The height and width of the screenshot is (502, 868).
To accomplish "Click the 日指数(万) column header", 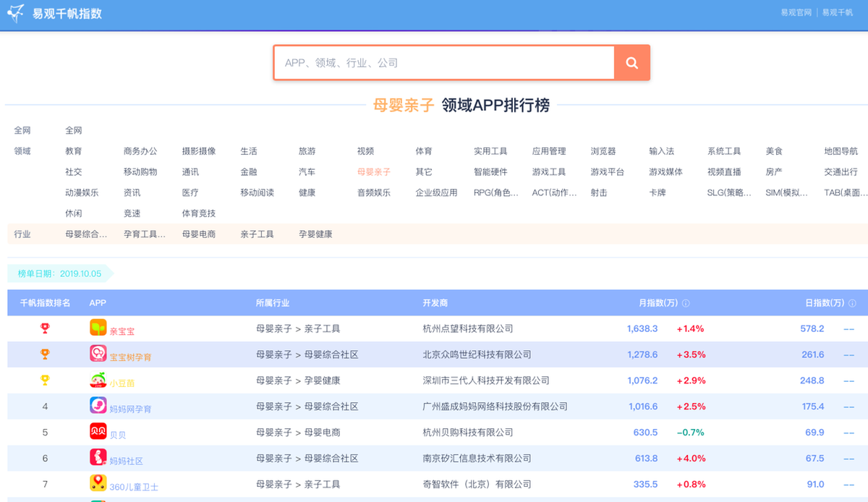I will tap(825, 303).
